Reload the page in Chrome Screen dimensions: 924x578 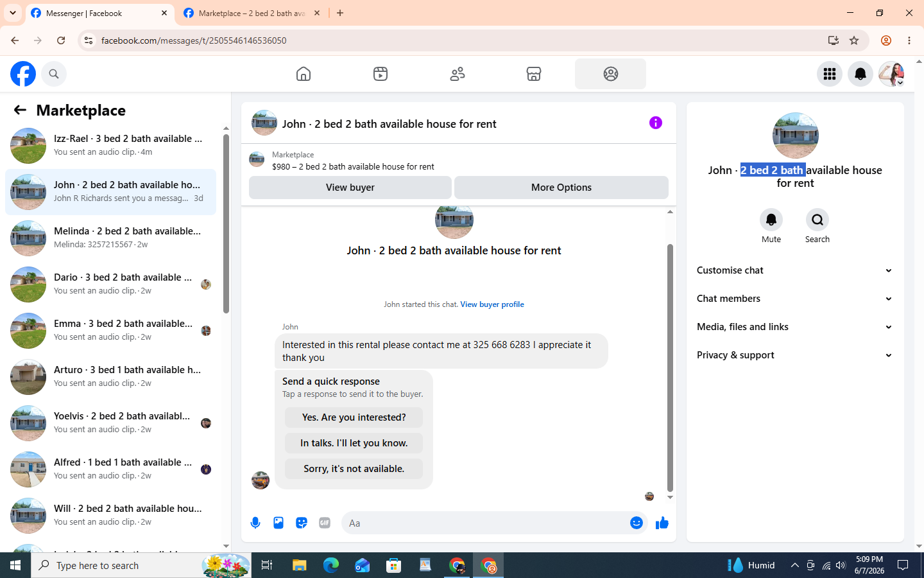pyautogui.click(x=61, y=40)
